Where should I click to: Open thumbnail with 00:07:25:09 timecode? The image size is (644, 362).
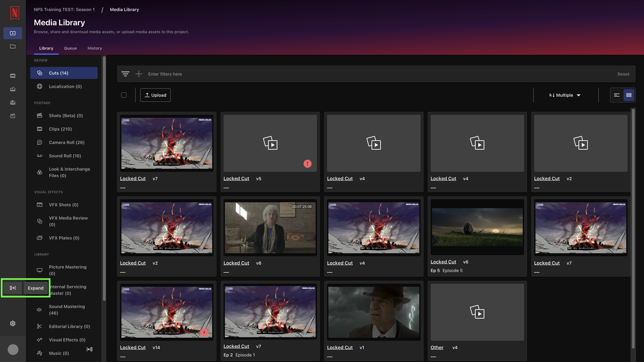tap(270, 228)
